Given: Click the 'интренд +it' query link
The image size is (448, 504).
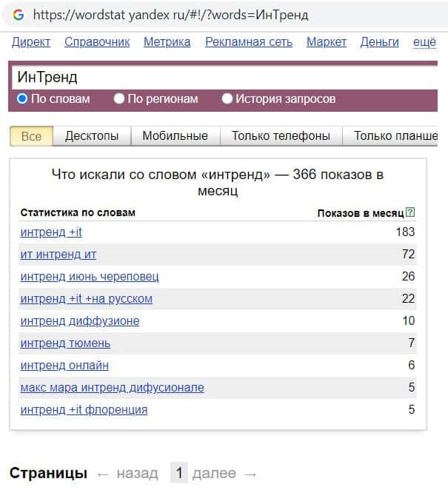Looking at the screenshot, I should pos(51,232).
